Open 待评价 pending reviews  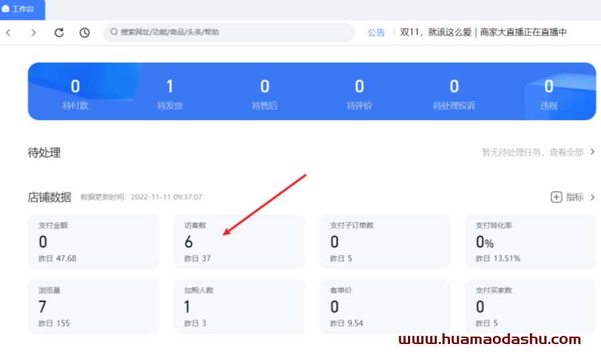pos(359,94)
